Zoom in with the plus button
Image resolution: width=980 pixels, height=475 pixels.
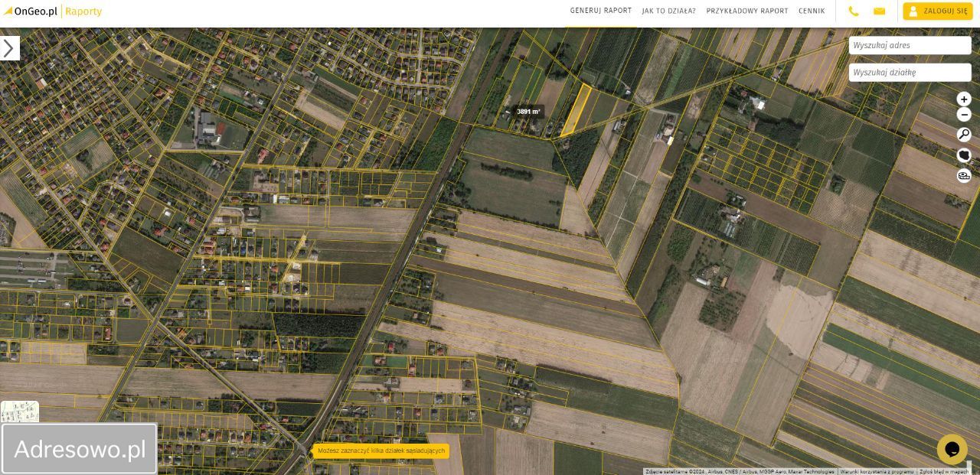pyautogui.click(x=964, y=99)
